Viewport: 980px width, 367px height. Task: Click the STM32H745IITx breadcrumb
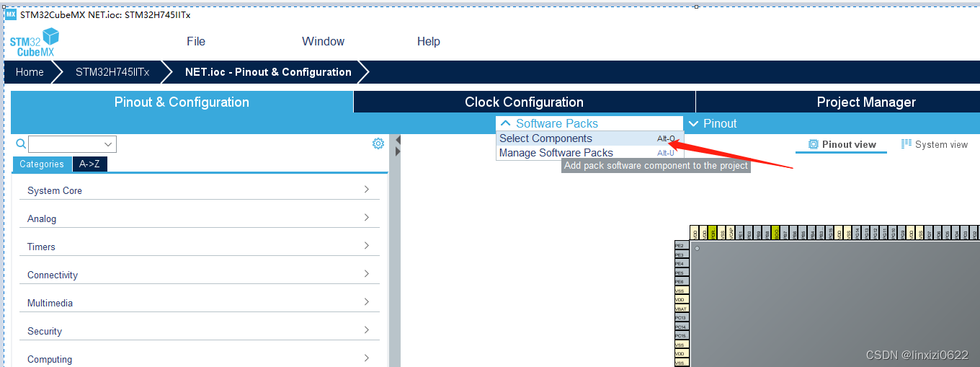tap(112, 72)
